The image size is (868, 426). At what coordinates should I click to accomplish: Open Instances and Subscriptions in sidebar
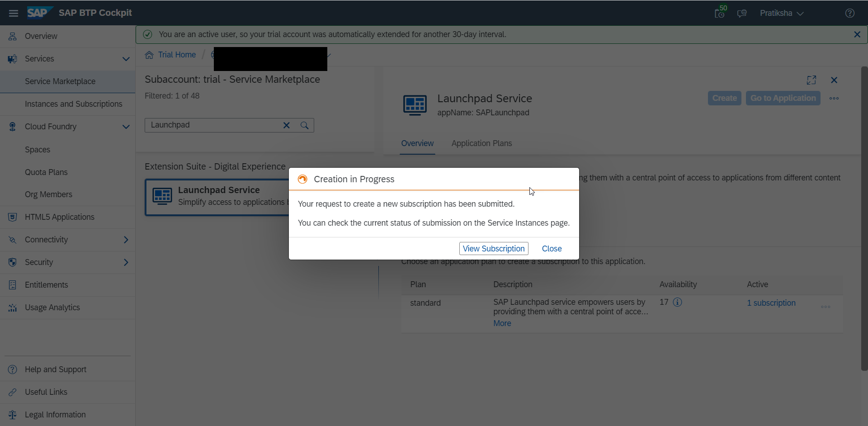pyautogui.click(x=73, y=104)
